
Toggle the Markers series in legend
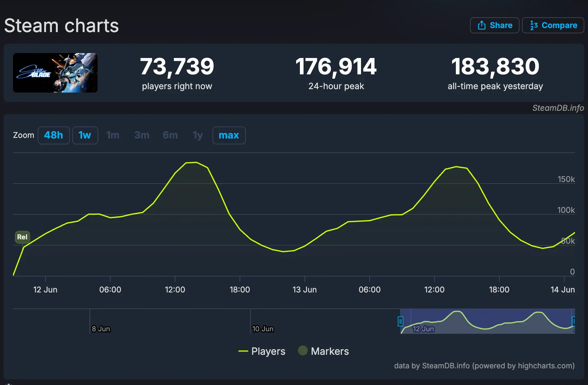323,351
